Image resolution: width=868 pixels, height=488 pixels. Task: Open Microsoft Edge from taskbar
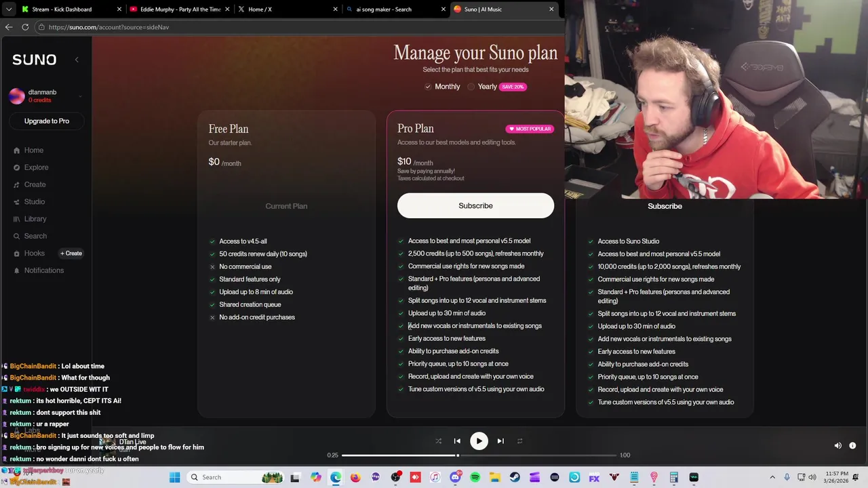[336, 477]
